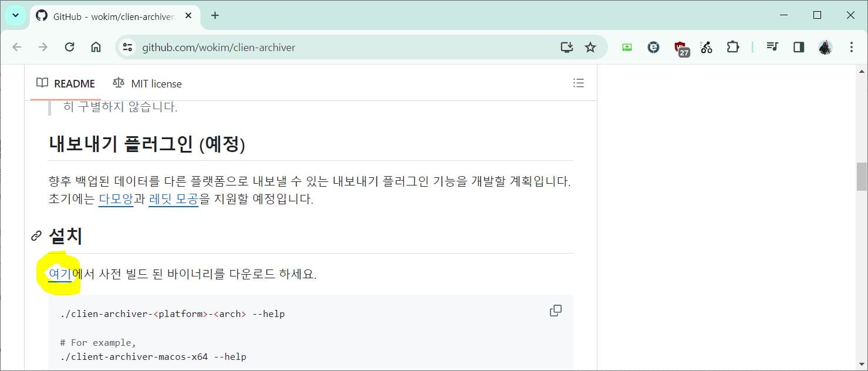Switch to the README tab

pos(66,83)
